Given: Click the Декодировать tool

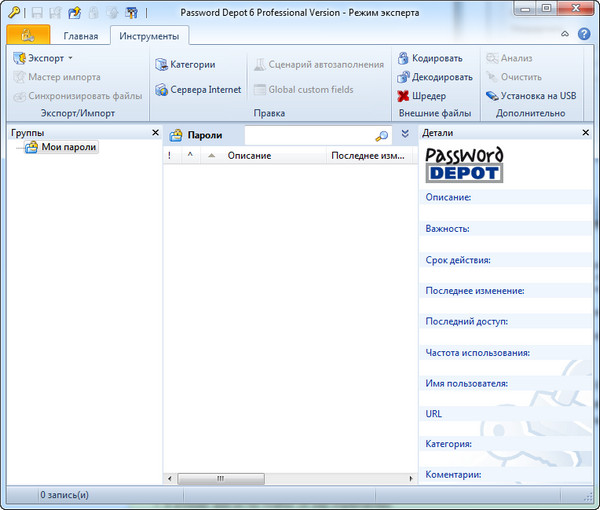Looking at the screenshot, I should [434, 77].
